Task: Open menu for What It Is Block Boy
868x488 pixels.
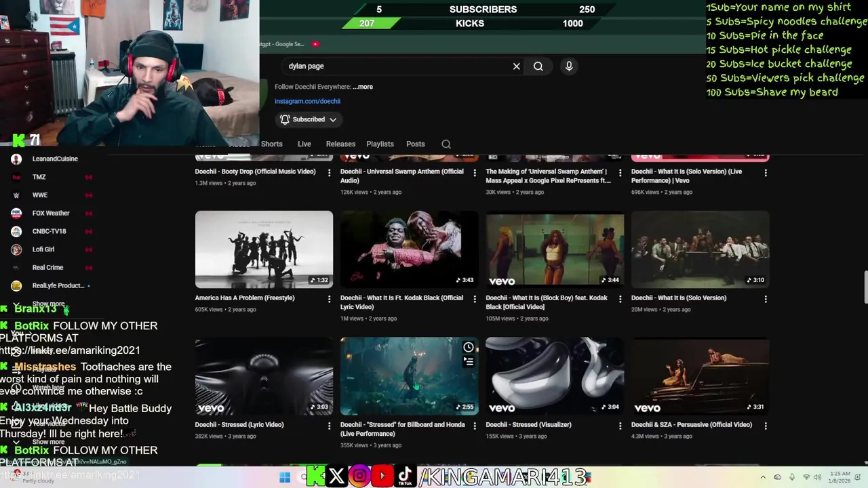Action: 620,299
